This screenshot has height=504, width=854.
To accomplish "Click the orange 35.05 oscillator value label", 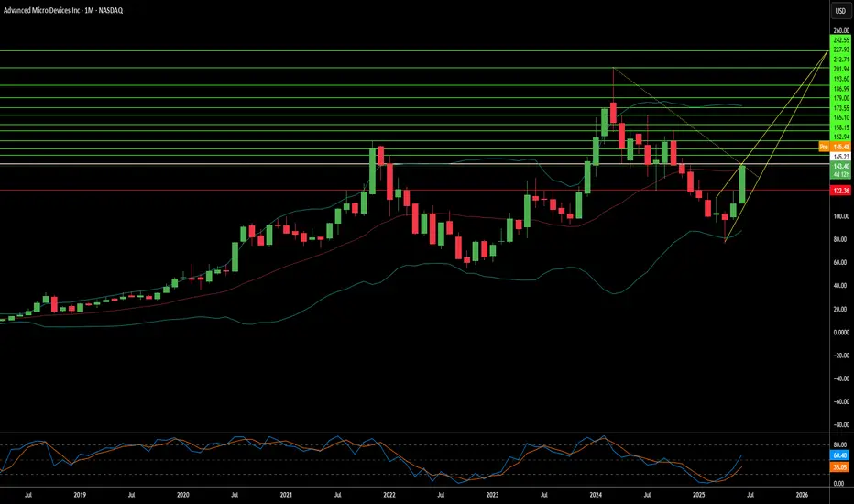I will coord(839,467).
